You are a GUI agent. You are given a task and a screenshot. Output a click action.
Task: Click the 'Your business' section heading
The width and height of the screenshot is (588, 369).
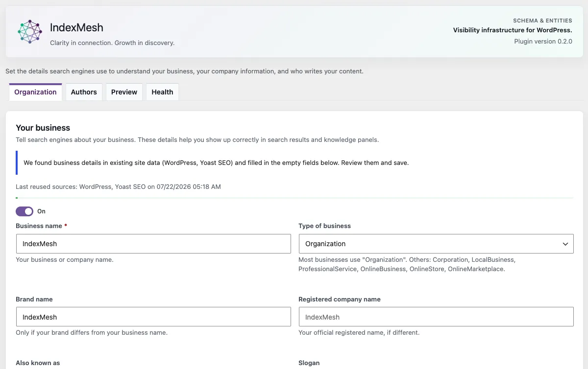point(43,128)
